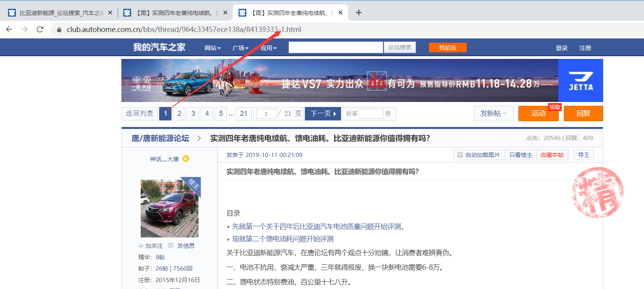The height and width of the screenshot is (289, 644).
Task: Jump to last page 21
Action: (x=244, y=114)
